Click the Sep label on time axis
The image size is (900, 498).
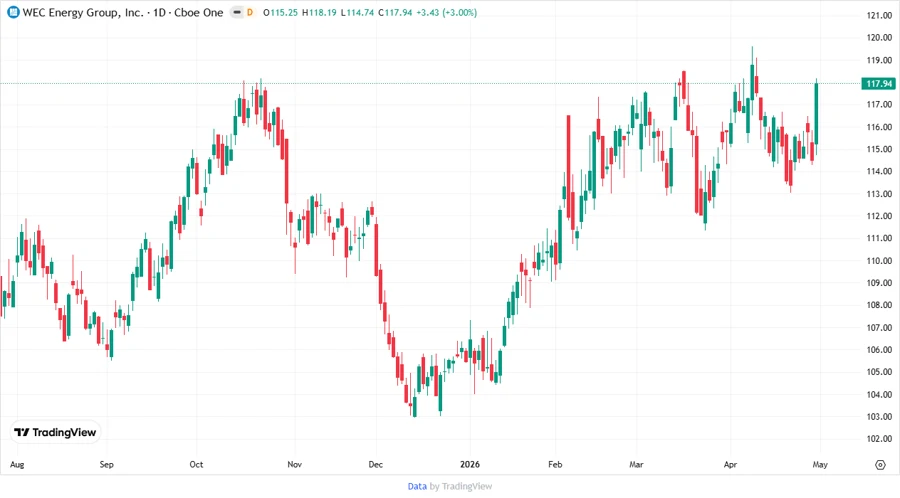tap(107, 465)
